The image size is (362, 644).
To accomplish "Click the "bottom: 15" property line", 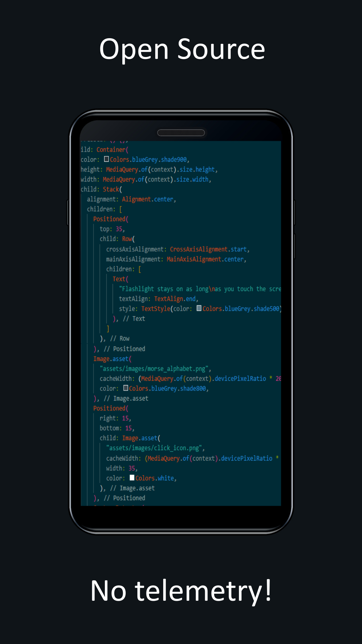I will 117,428.
